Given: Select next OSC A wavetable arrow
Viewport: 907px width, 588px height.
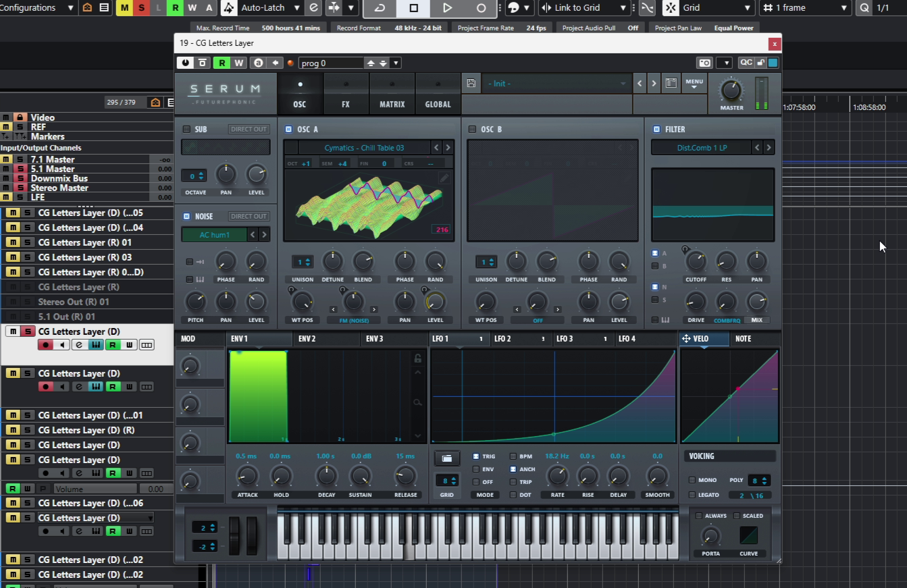Looking at the screenshot, I should point(448,148).
